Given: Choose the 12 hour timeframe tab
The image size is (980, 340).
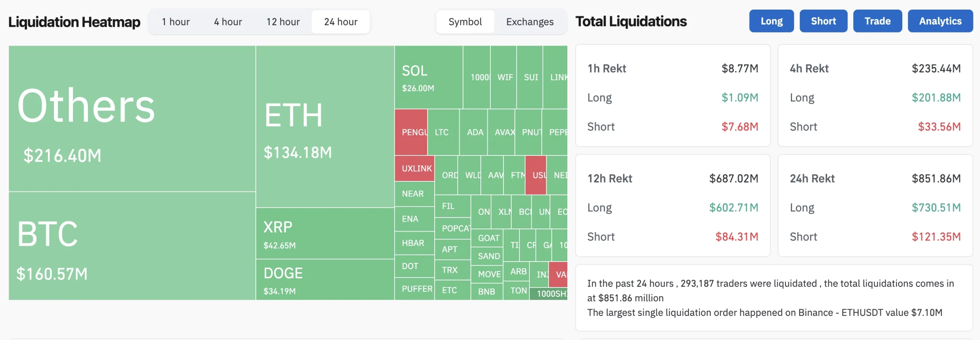Looking at the screenshot, I should click(283, 22).
